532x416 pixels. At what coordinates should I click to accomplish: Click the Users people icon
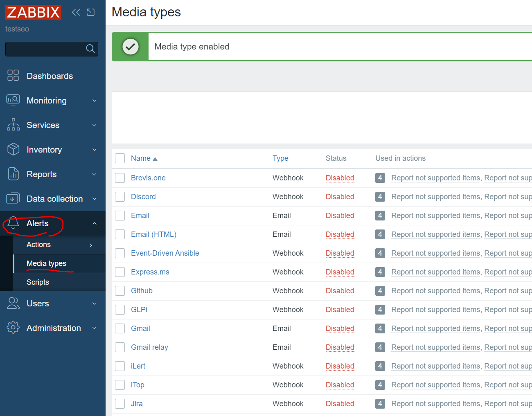[13, 303]
